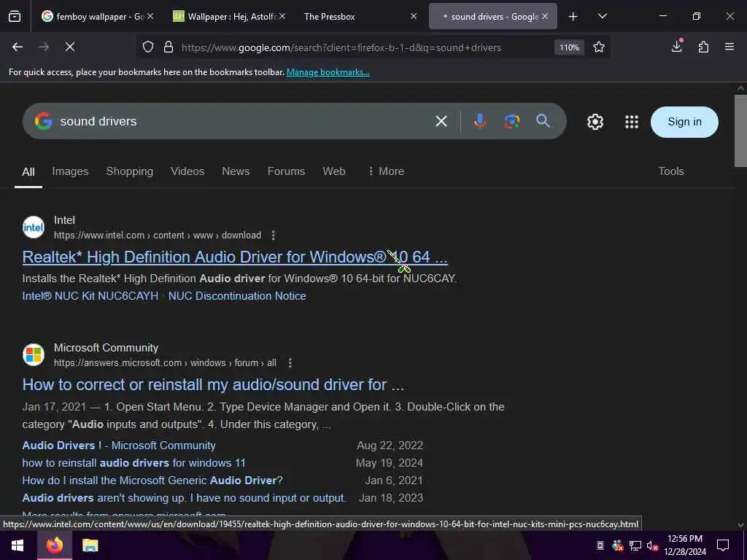The height and width of the screenshot is (560, 747).
Task: Reset the 110% zoom level indicator
Action: (569, 47)
